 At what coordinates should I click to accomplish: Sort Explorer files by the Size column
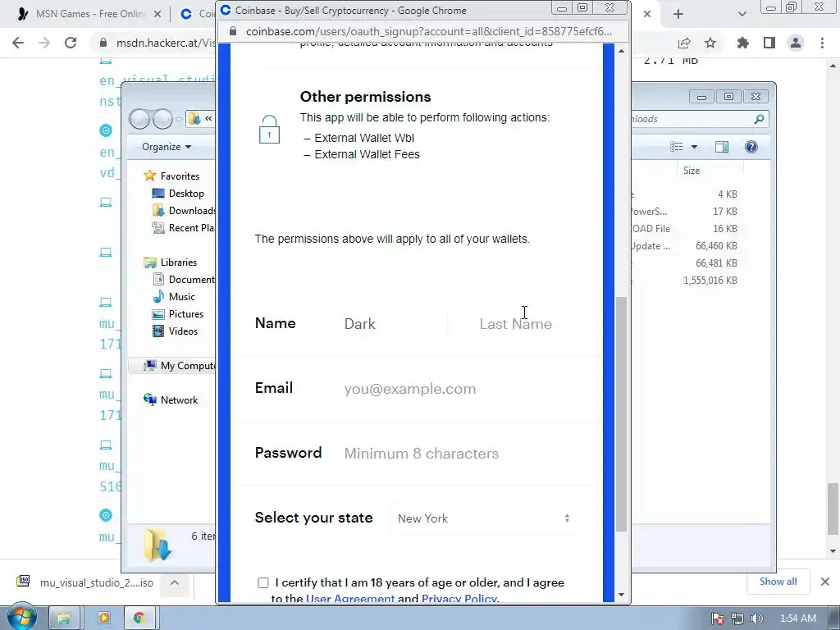[x=692, y=171]
